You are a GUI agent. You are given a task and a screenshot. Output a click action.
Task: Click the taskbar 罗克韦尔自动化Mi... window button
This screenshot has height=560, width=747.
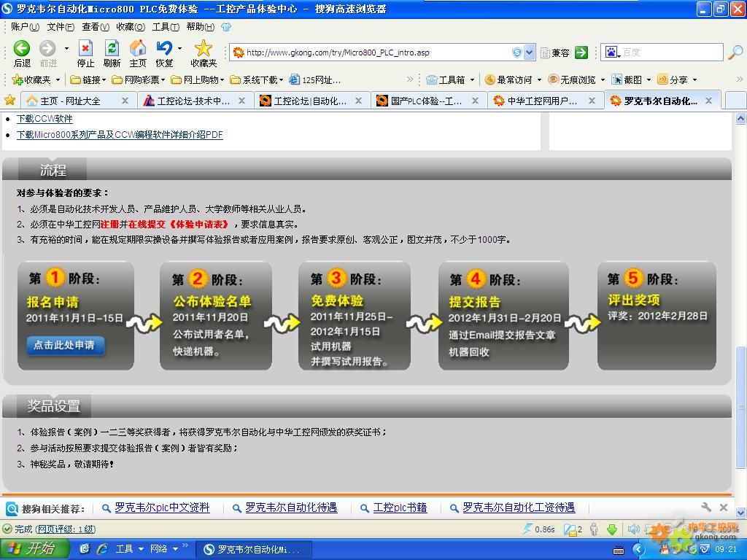[x=254, y=550]
